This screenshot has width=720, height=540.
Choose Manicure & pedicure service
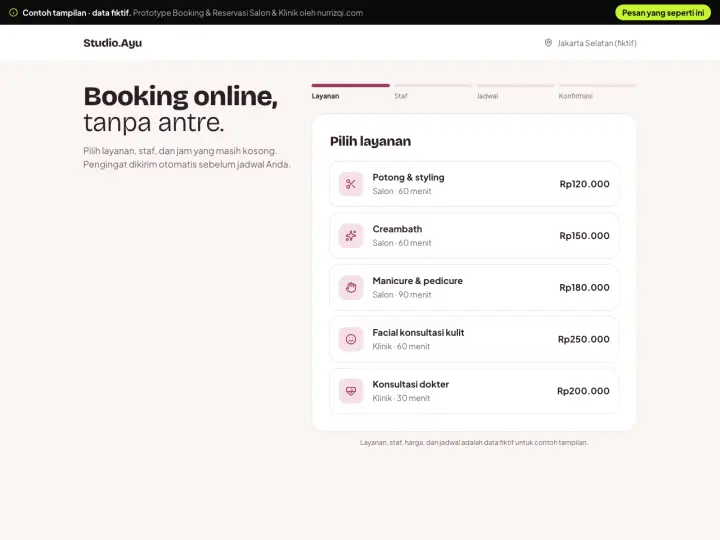474,287
